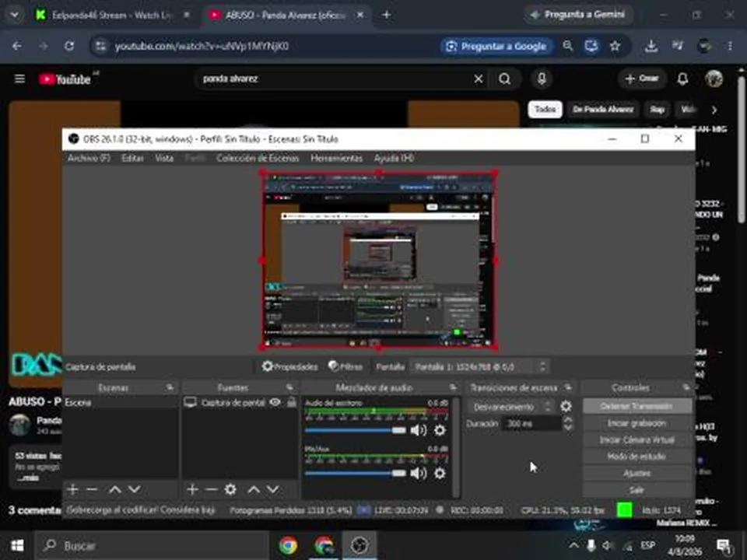The width and height of the screenshot is (747, 560).
Task: Pop out the Mezclador de audio dock
Action: [453, 387]
